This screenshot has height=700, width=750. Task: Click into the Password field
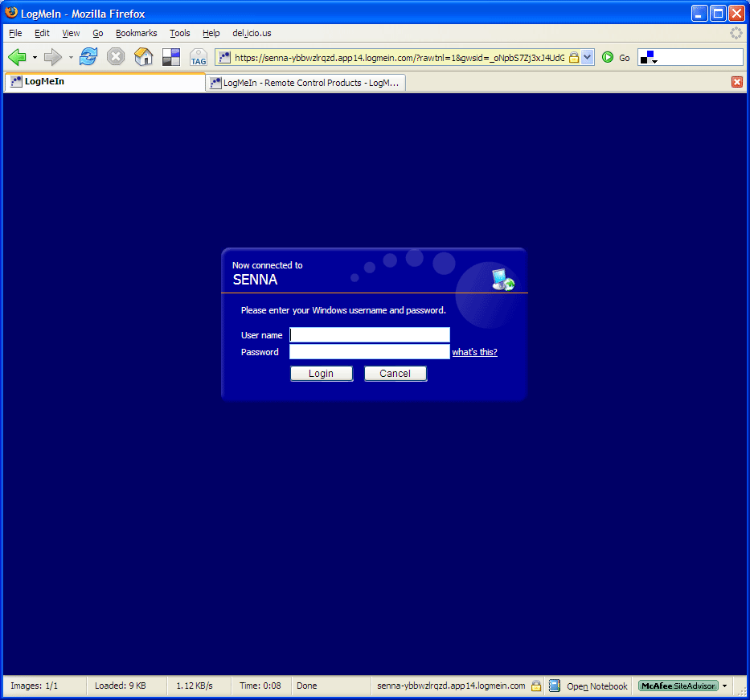[370, 351]
